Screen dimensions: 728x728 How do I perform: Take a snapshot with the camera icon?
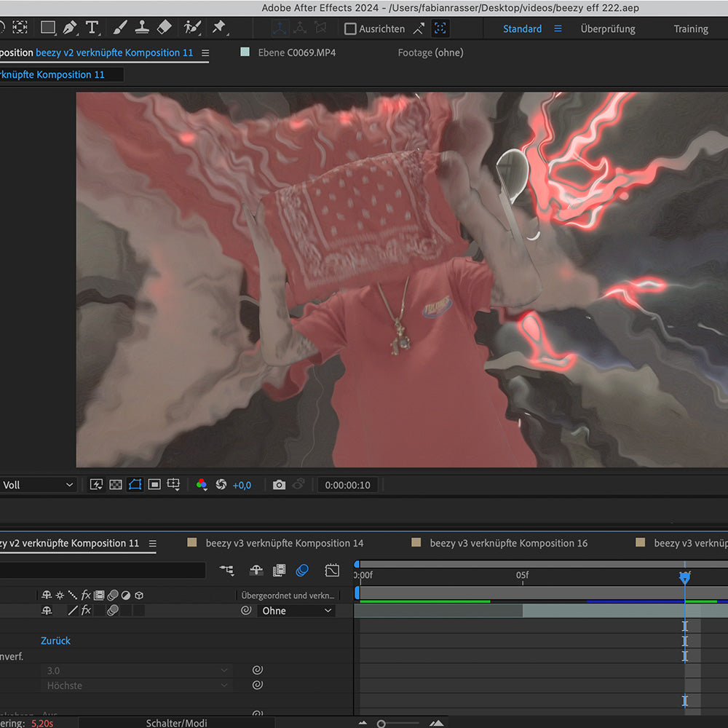click(279, 485)
